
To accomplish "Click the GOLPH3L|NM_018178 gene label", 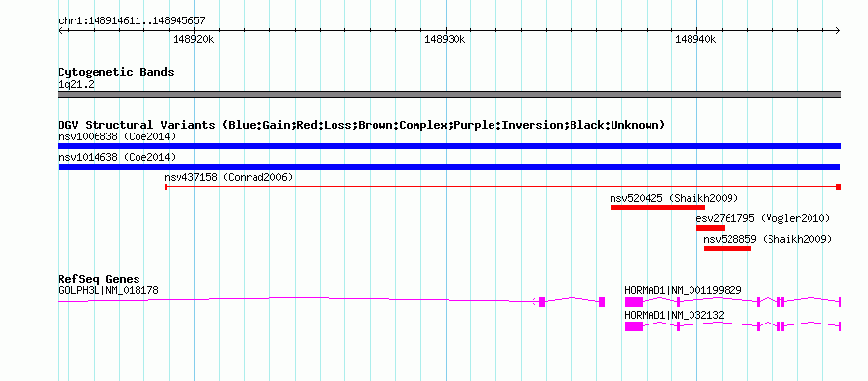I will (x=108, y=290).
